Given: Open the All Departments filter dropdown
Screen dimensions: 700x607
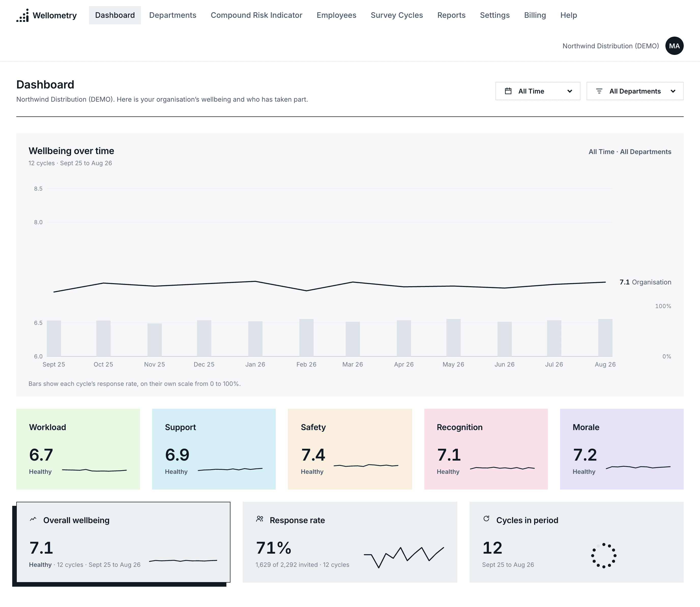Looking at the screenshot, I should 635,91.
